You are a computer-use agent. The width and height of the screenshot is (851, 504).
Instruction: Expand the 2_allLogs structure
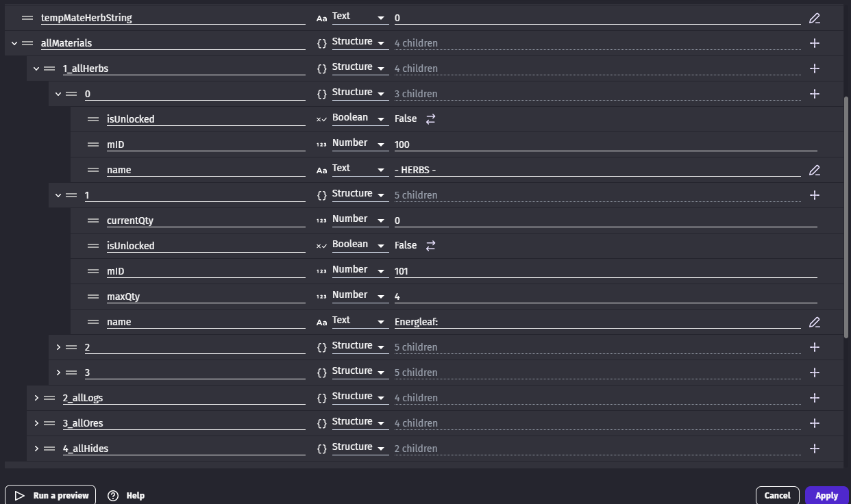pos(36,398)
